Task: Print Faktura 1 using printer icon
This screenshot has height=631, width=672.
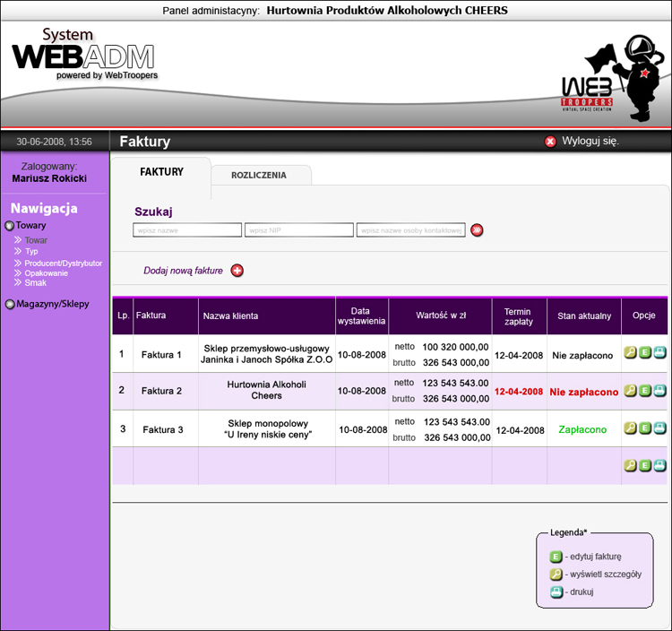Action: pyautogui.click(x=659, y=354)
